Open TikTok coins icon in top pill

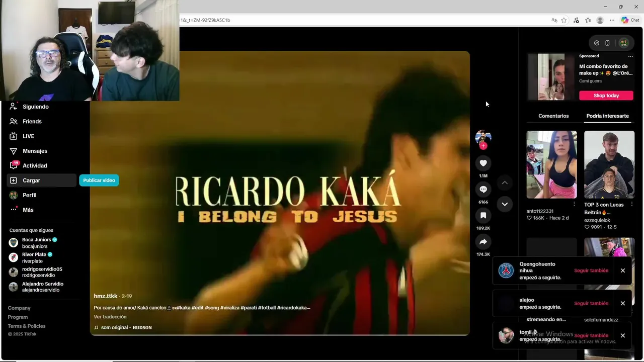[597, 43]
